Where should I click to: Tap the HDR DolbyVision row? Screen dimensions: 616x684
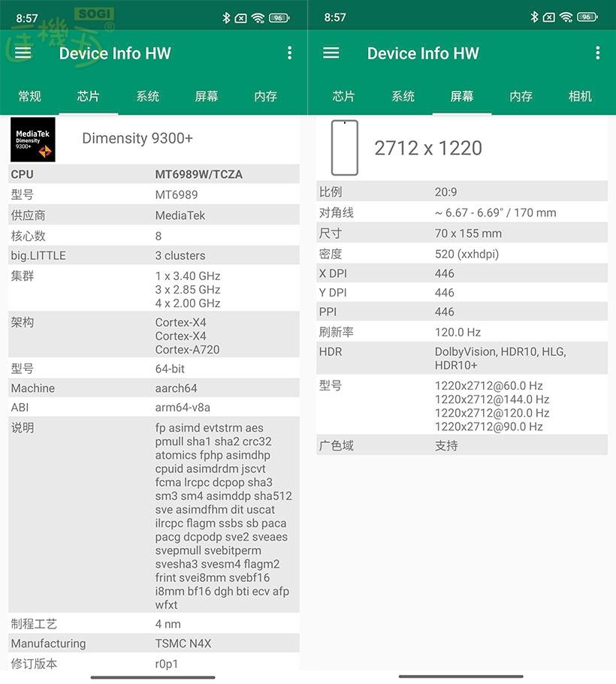tap(461, 358)
